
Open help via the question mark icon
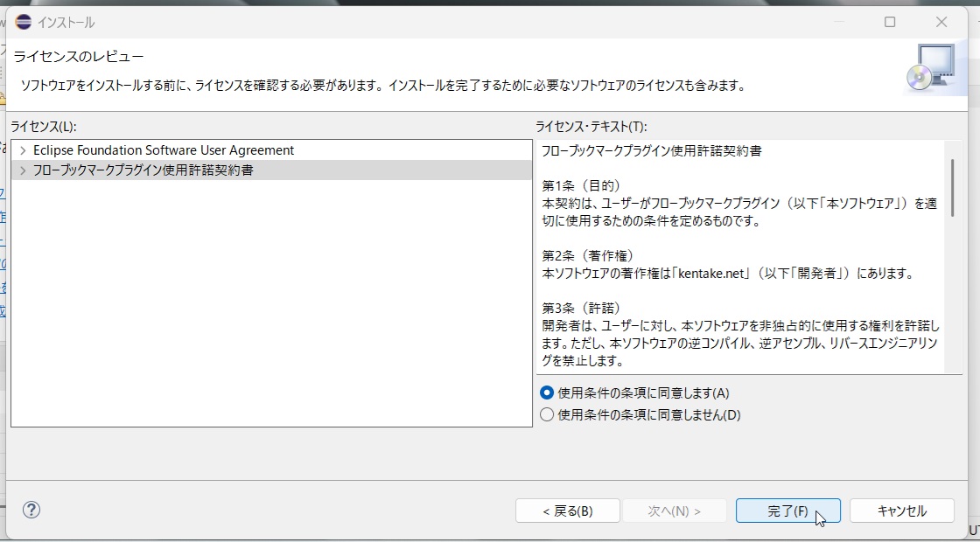31,510
